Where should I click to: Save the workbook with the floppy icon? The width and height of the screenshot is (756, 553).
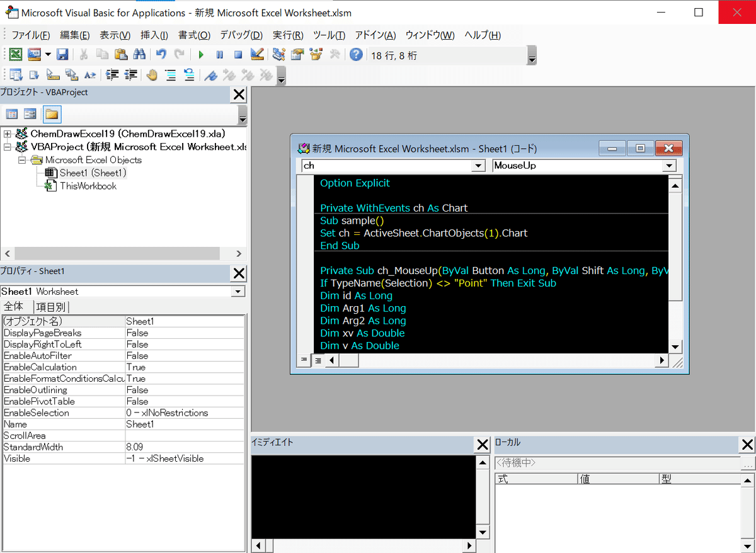(62, 55)
